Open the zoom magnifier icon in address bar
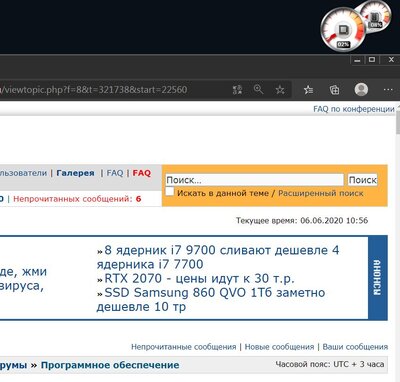Screen dimensions: 400x382 [258, 89]
